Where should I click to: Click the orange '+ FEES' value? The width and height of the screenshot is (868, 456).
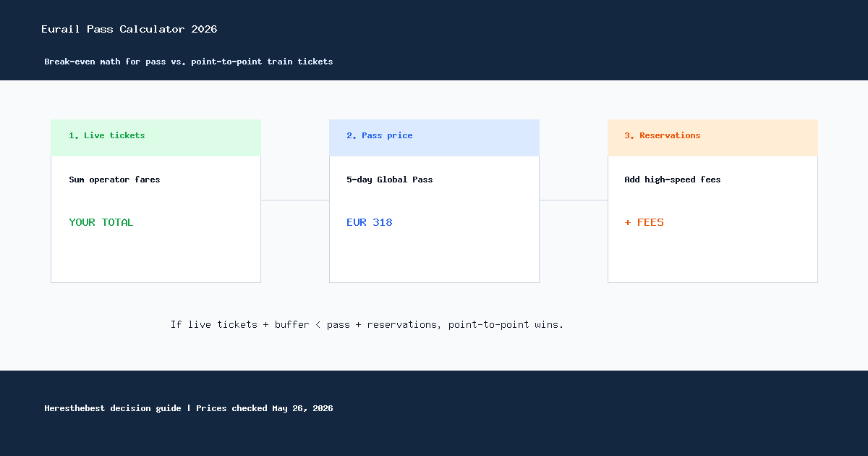[x=644, y=222]
